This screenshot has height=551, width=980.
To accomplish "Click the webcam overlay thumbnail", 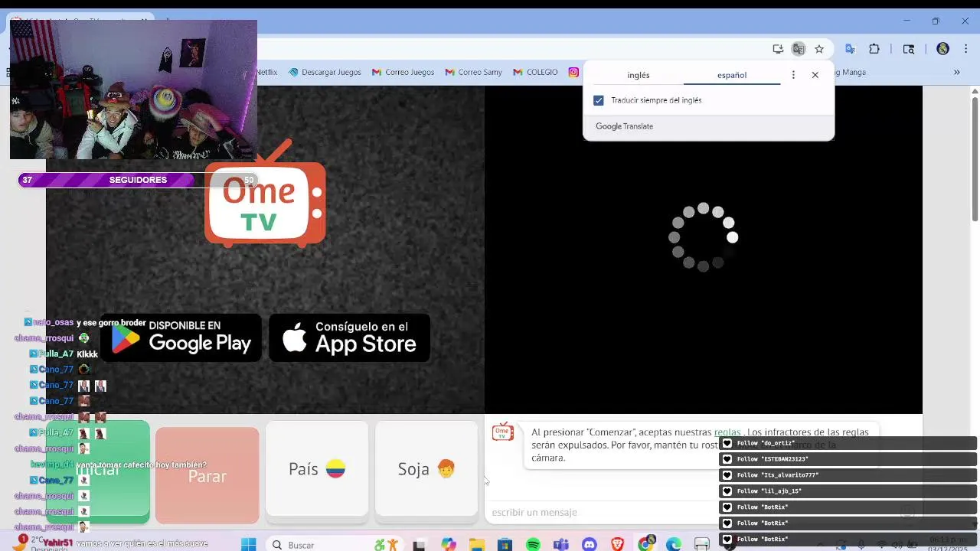I will (x=133, y=90).
